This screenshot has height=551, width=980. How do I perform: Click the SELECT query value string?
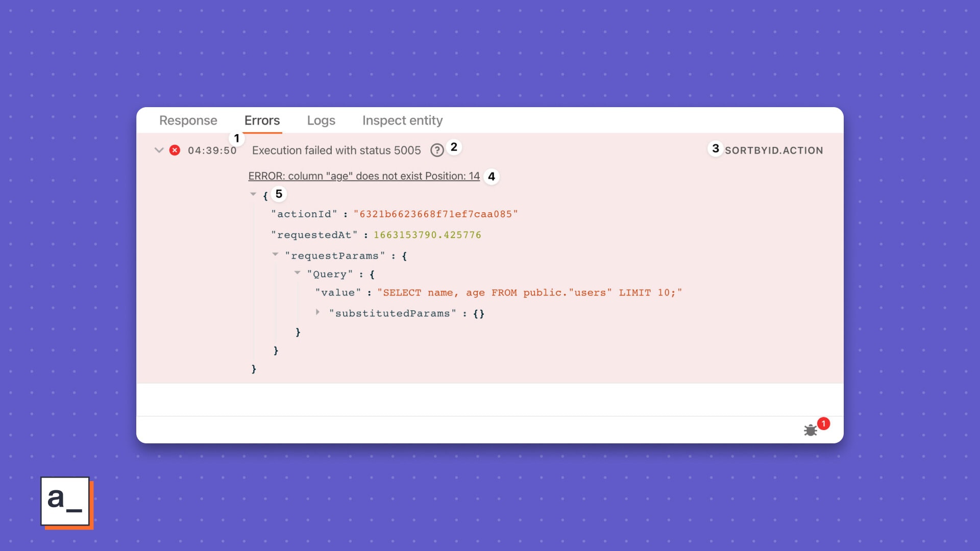pyautogui.click(x=529, y=293)
